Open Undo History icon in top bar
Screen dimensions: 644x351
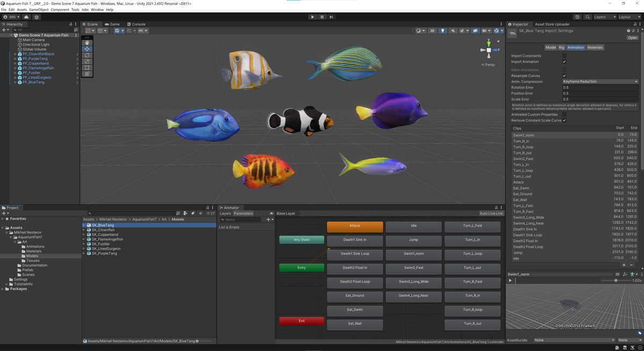click(x=577, y=17)
